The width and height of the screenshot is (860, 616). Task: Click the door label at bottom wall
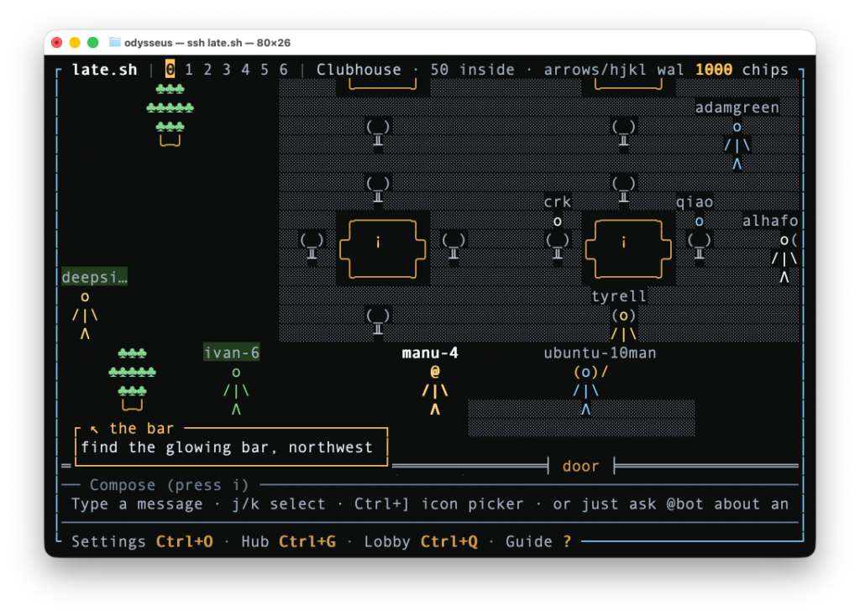581,467
